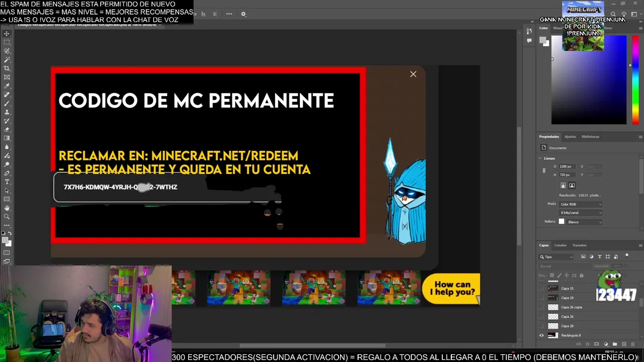Viewport: 644px width, 362px height.
Task: Switch to the Bibliotecas tab
Action: tap(590, 137)
